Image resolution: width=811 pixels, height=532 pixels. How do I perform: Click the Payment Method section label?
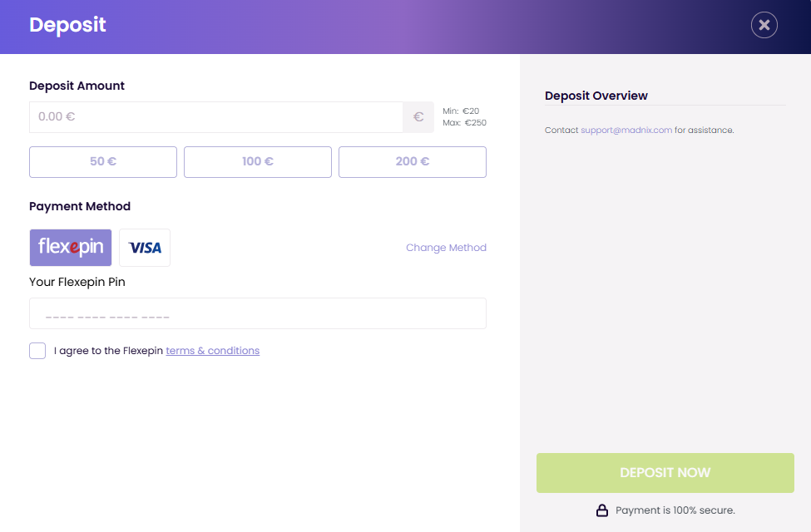click(80, 206)
